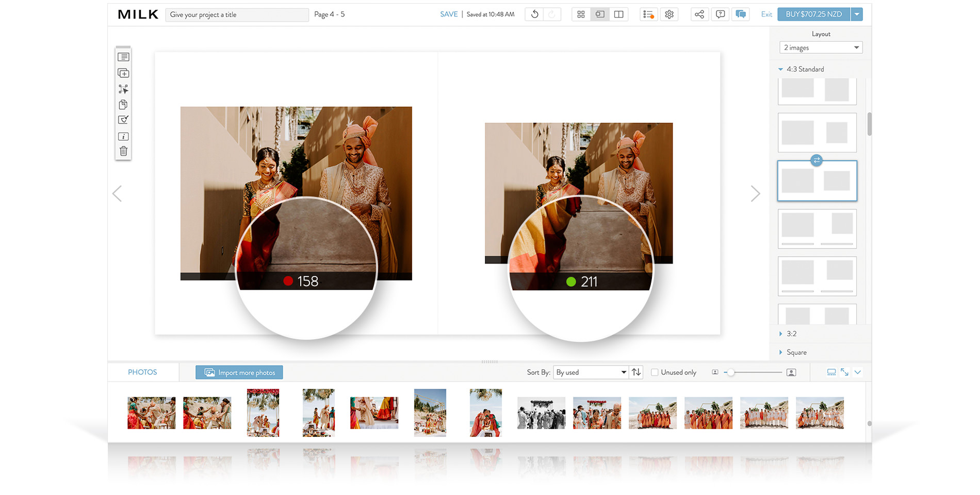The image size is (980, 495).
Task: Toggle the sort direction arrows
Action: (x=636, y=372)
